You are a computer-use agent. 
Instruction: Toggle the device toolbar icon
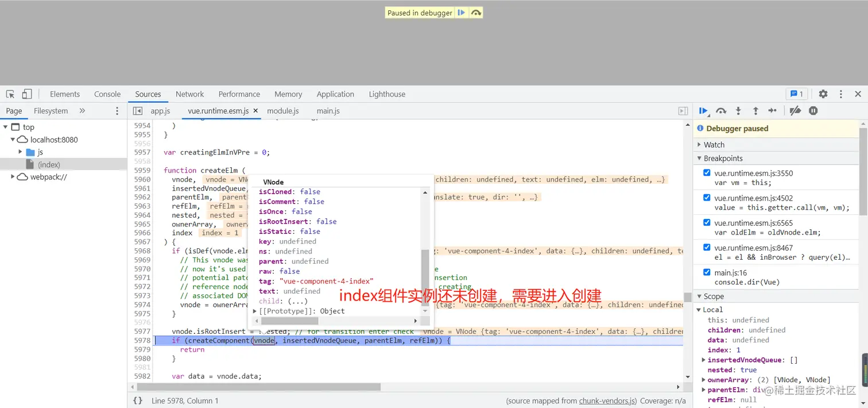click(27, 94)
